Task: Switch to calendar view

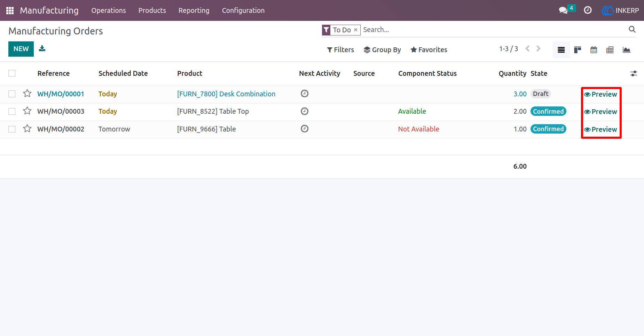Action: (x=594, y=50)
